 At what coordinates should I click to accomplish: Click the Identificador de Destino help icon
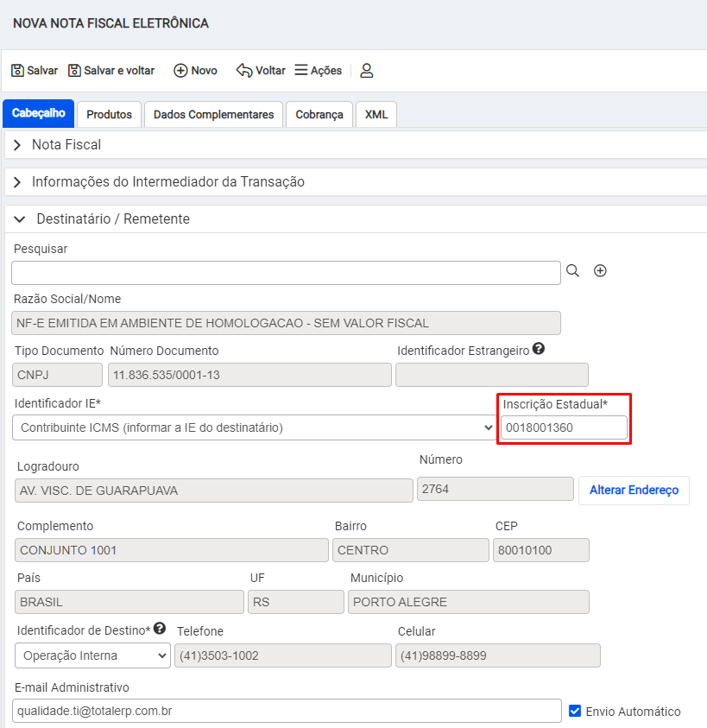point(160,629)
